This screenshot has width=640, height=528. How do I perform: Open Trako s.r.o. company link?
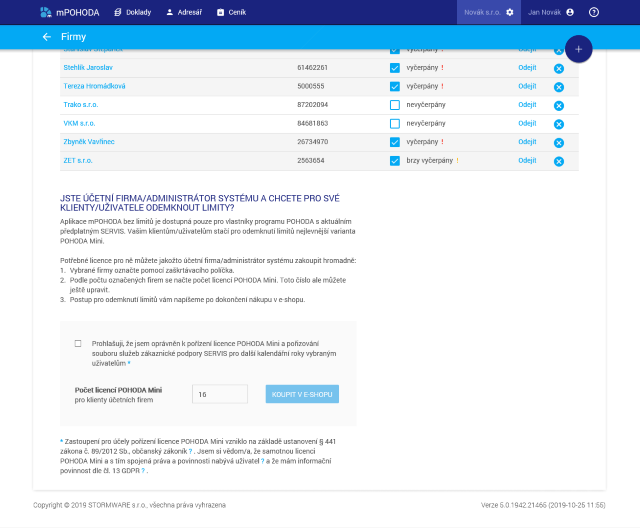[81, 105]
